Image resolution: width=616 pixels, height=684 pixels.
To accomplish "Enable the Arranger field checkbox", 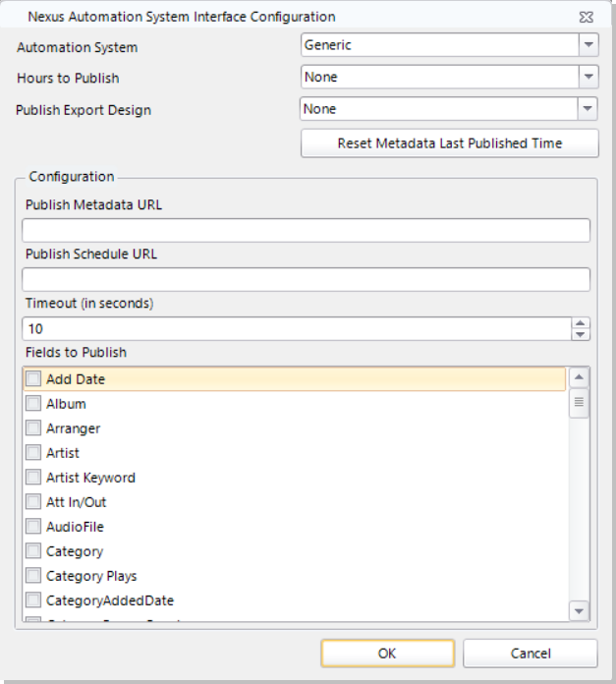I will coord(33,427).
